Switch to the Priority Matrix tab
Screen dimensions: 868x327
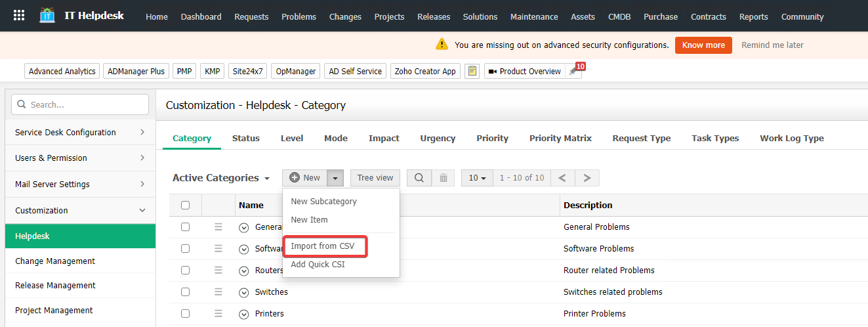click(560, 139)
